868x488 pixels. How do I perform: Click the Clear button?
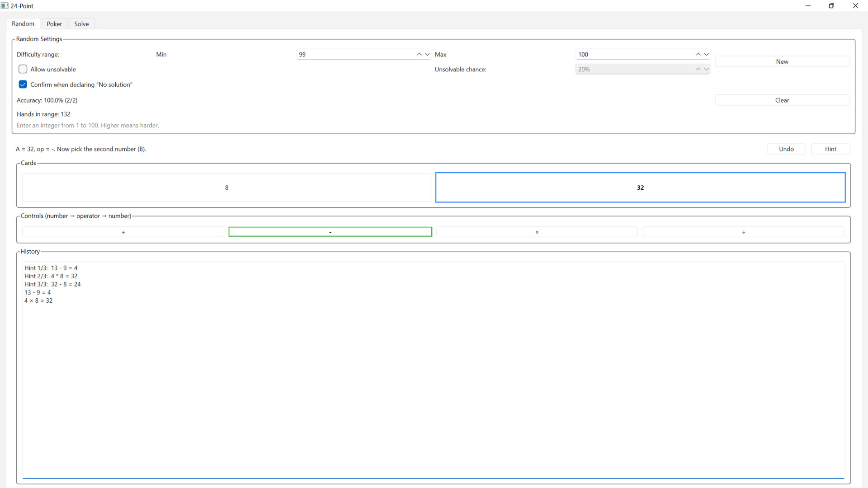click(x=782, y=100)
